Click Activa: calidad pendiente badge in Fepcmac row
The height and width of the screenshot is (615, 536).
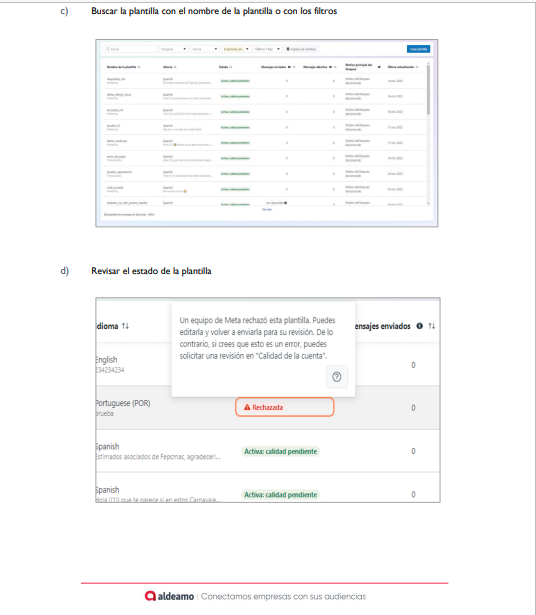280,451
